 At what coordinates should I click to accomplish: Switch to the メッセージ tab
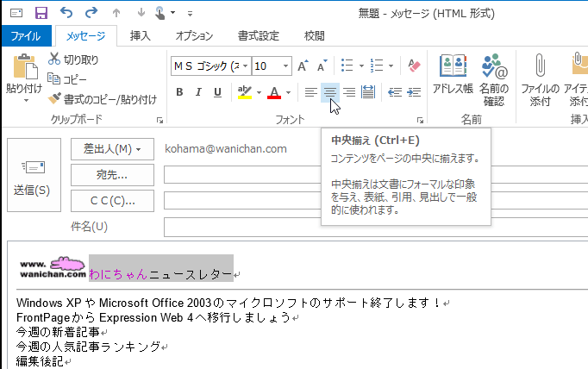[x=86, y=36]
